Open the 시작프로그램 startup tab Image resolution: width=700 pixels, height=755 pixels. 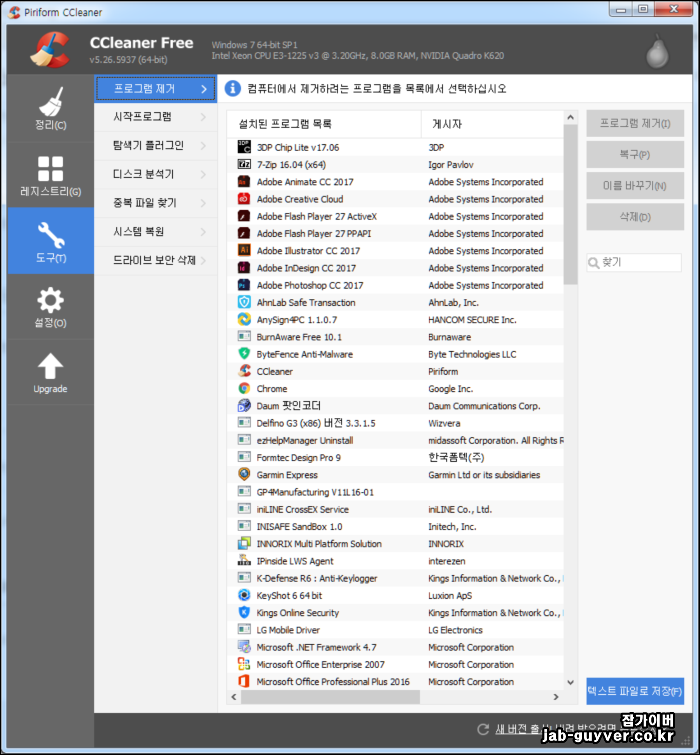(x=156, y=117)
